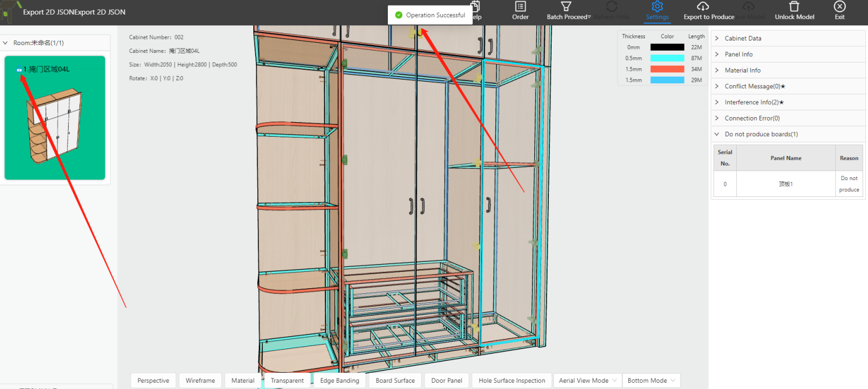
Task: Click the Hole Surface Inspection button
Action: (512, 381)
